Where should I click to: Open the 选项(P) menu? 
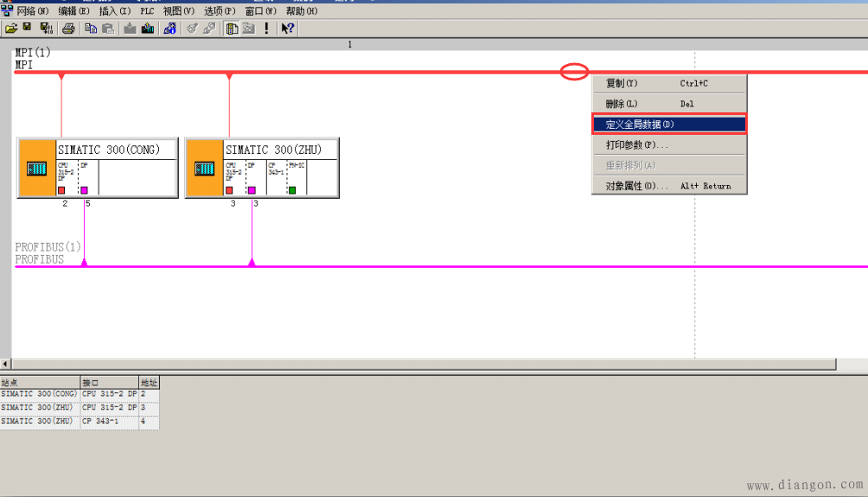(220, 11)
